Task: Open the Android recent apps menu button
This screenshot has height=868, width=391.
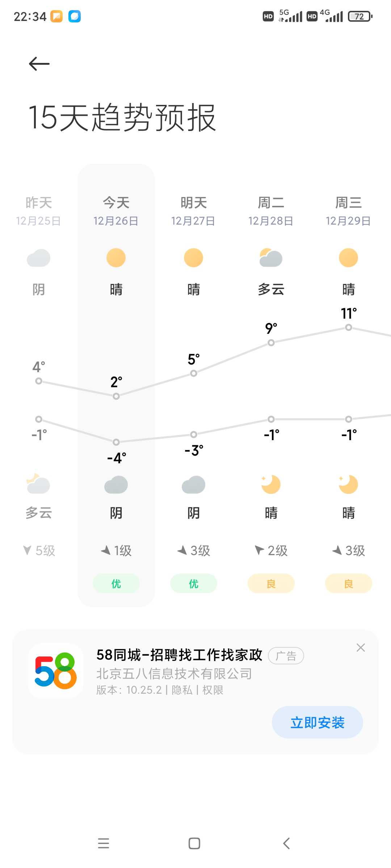Action: tap(104, 843)
